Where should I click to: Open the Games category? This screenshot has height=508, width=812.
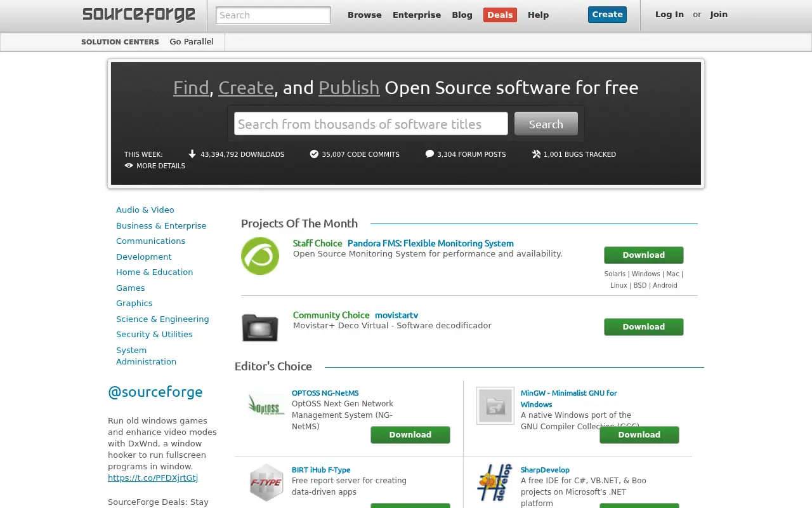(131, 288)
